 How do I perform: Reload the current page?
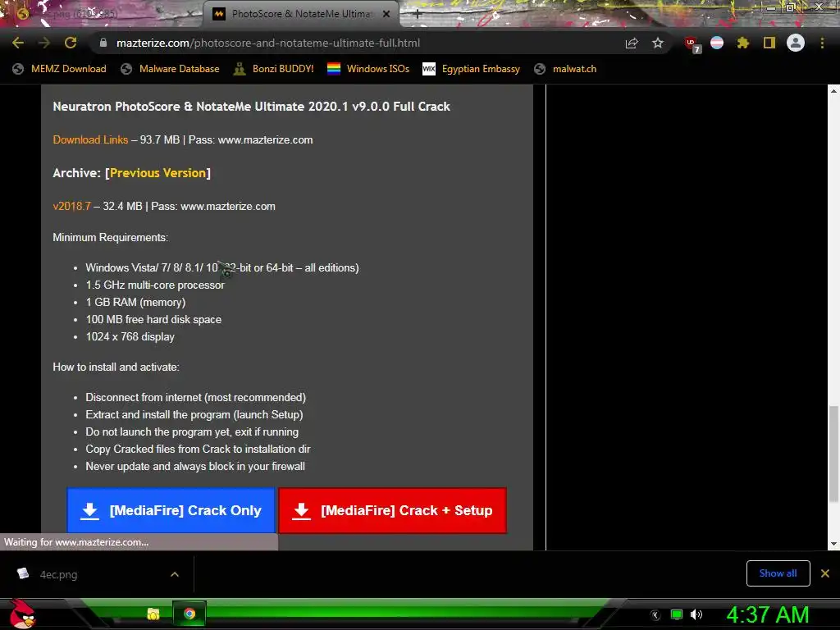pos(71,43)
